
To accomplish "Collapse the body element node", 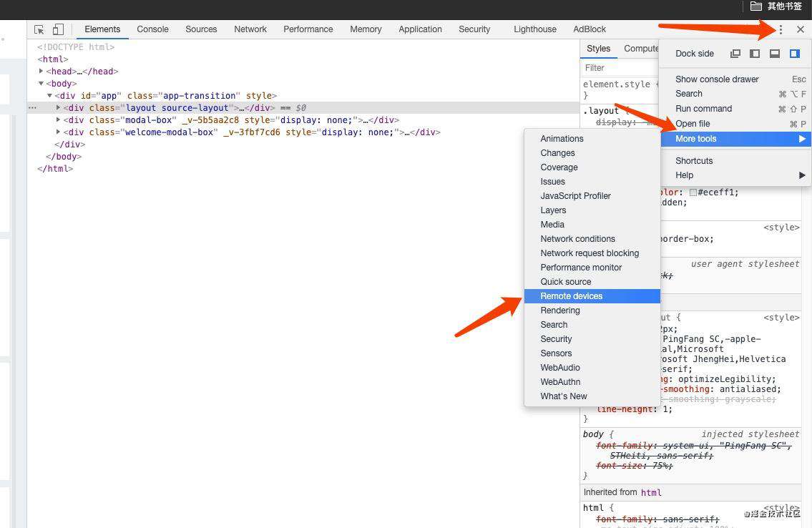I will pyautogui.click(x=41, y=83).
